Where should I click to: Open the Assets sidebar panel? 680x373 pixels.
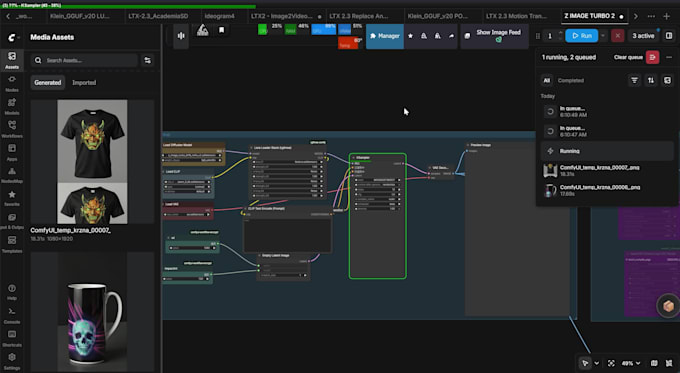pyautogui.click(x=12, y=60)
